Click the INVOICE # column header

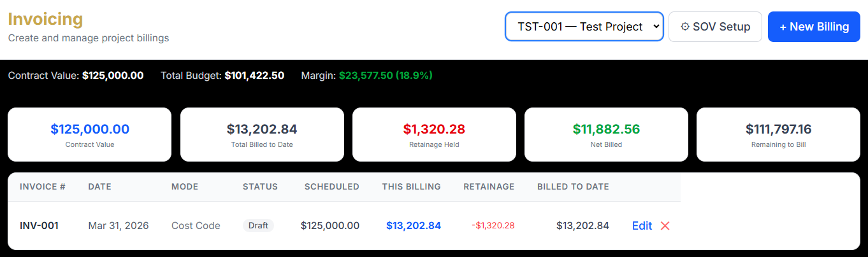coord(43,187)
